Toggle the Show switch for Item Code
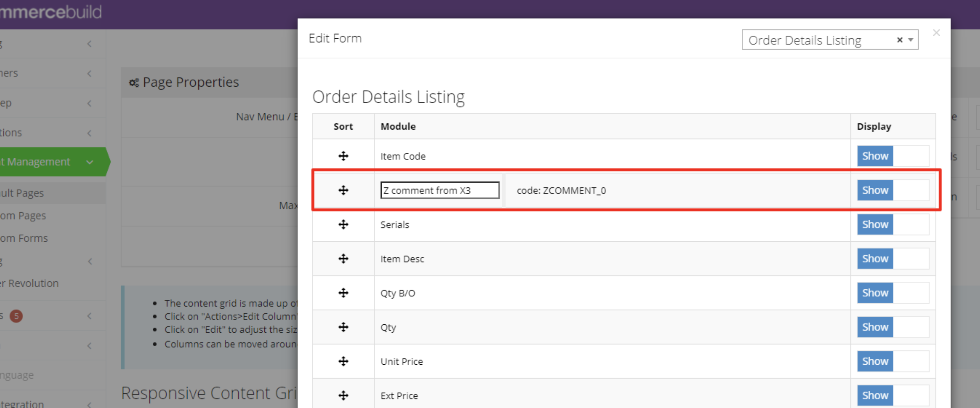This screenshot has width=980, height=408. [x=892, y=156]
